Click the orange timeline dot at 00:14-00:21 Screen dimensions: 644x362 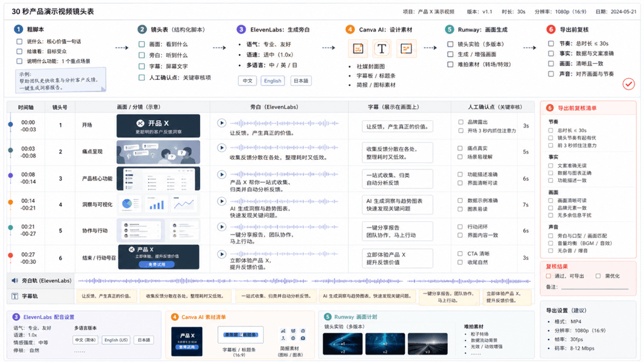coord(11,202)
